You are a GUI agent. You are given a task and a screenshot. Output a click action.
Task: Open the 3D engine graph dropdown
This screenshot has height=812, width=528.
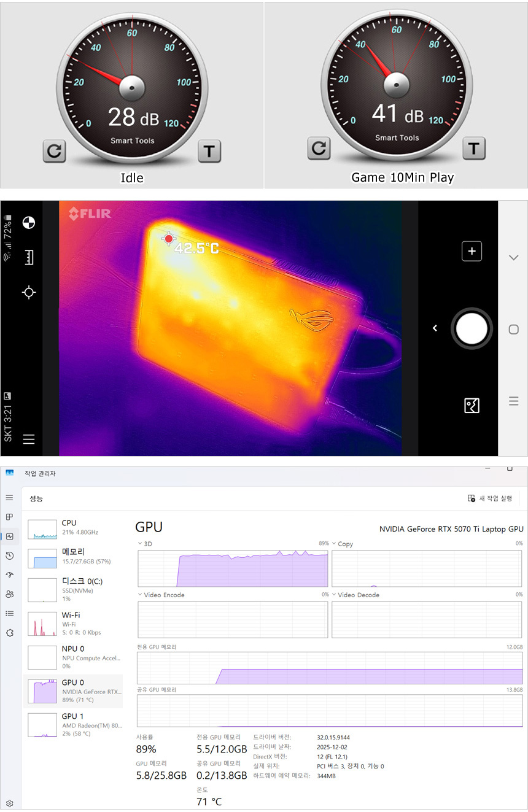[140, 544]
